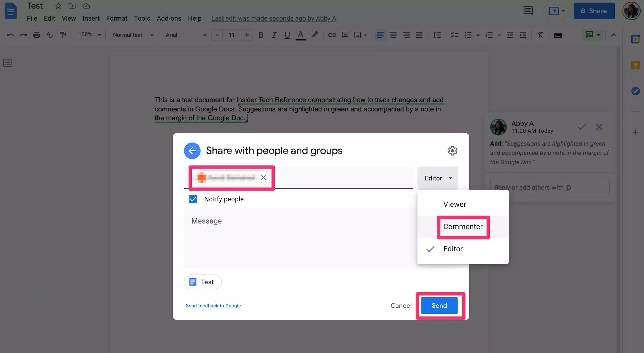
Task: Toggle the Notify people checkbox
Action: click(193, 199)
